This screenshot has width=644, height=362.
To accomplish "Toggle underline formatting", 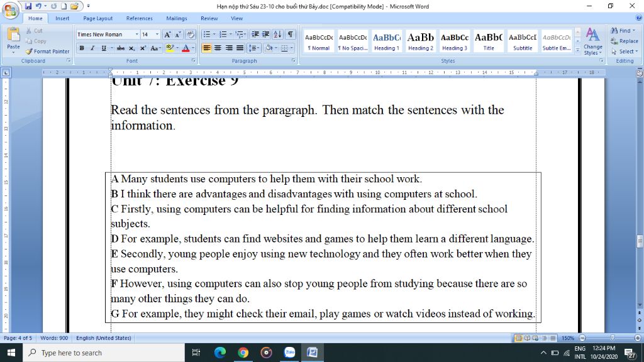I will point(104,48).
